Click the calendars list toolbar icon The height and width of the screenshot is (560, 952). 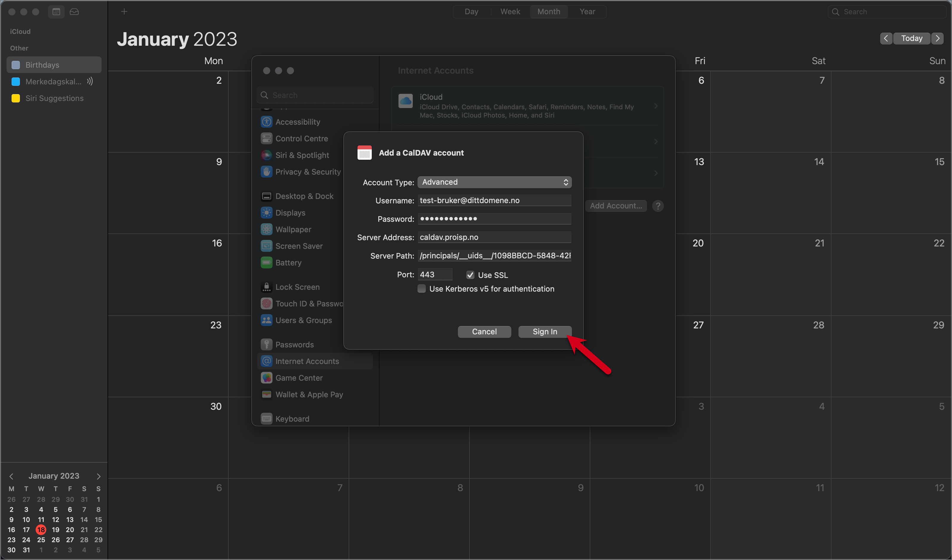click(56, 12)
